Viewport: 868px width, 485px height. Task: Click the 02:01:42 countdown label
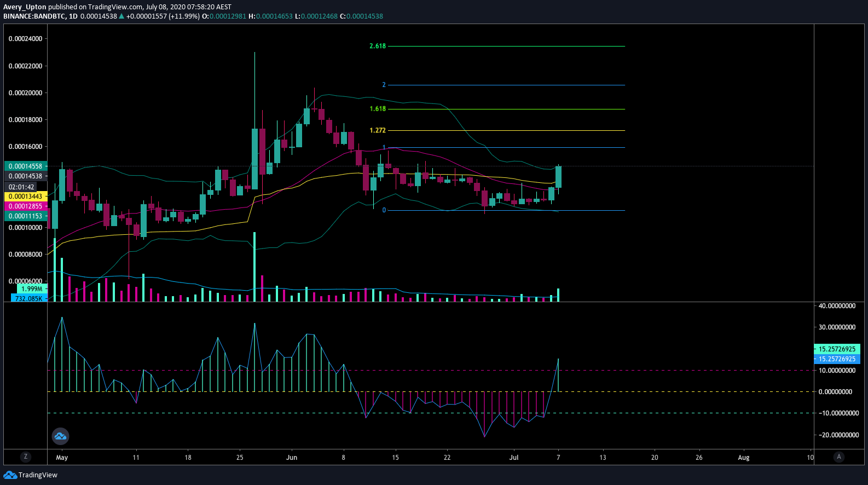(21, 187)
